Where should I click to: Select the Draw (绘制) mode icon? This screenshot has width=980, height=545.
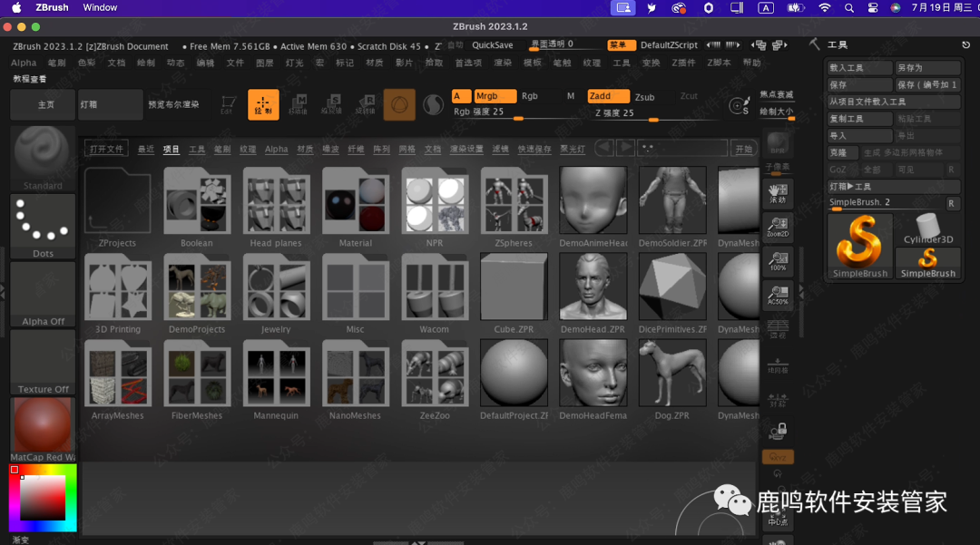click(263, 104)
